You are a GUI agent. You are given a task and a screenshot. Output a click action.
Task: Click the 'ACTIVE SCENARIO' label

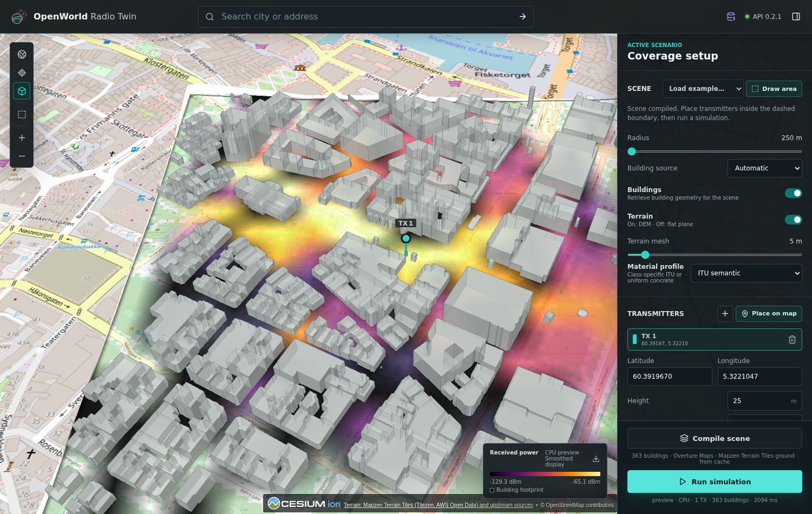[x=655, y=45]
